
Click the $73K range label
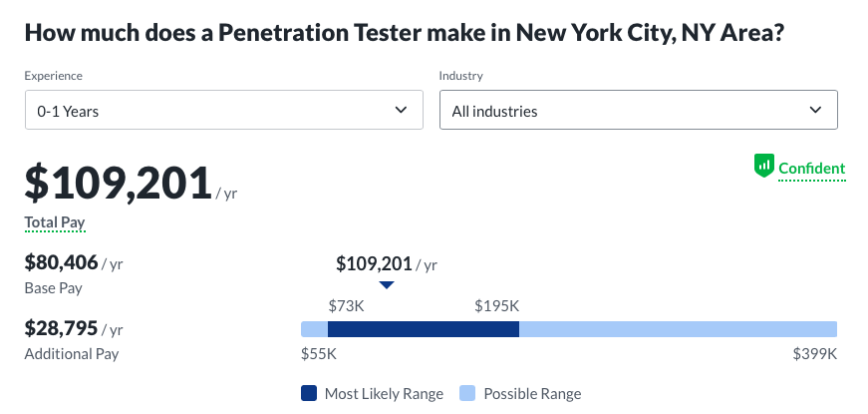tap(346, 306)
